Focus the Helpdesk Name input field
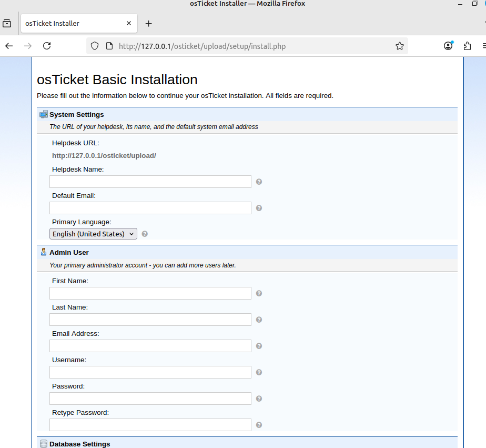The width and height of the screenshot is (486, 448). [x=150, y=182]
